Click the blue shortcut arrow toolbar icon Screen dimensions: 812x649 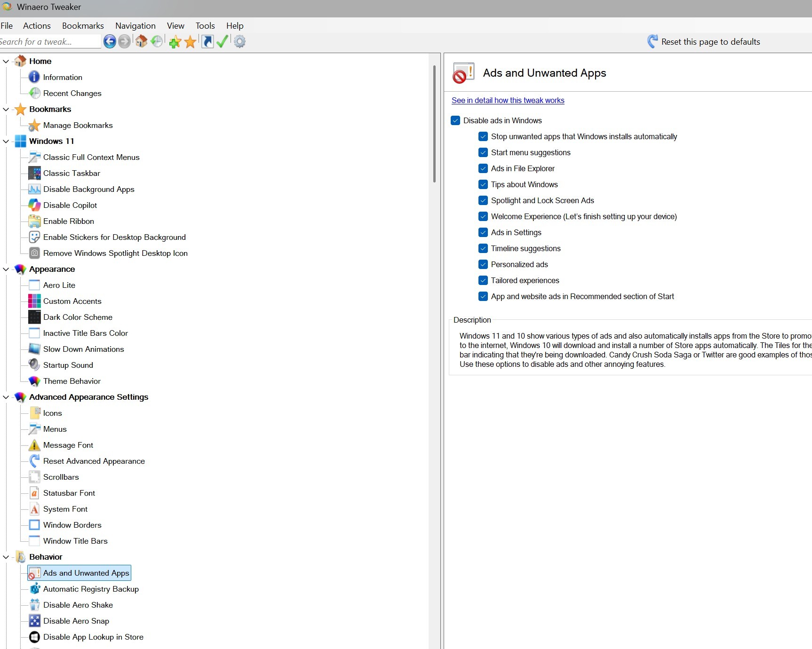click(x=207, y=42)
